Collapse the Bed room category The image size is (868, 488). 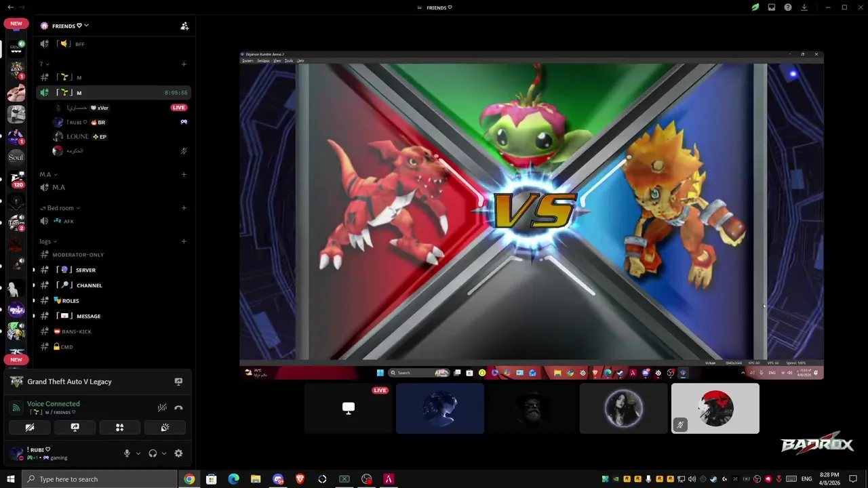pos(60,208)
